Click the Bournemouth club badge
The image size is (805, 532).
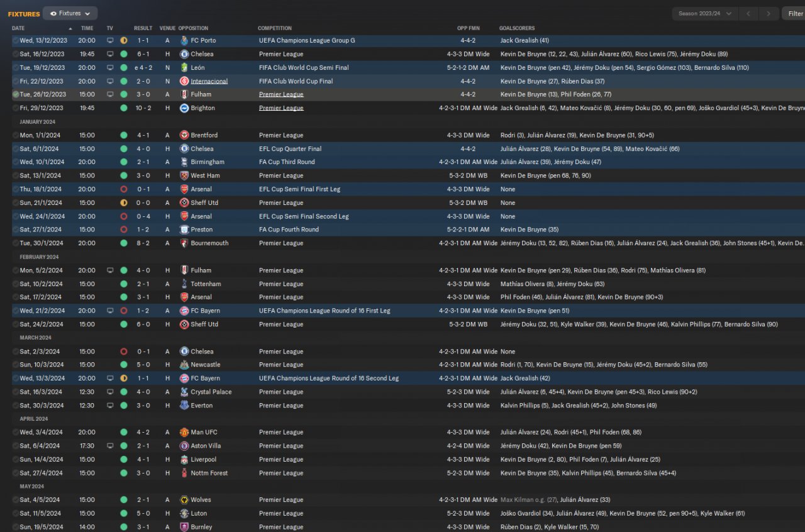[x=184, y=243]
